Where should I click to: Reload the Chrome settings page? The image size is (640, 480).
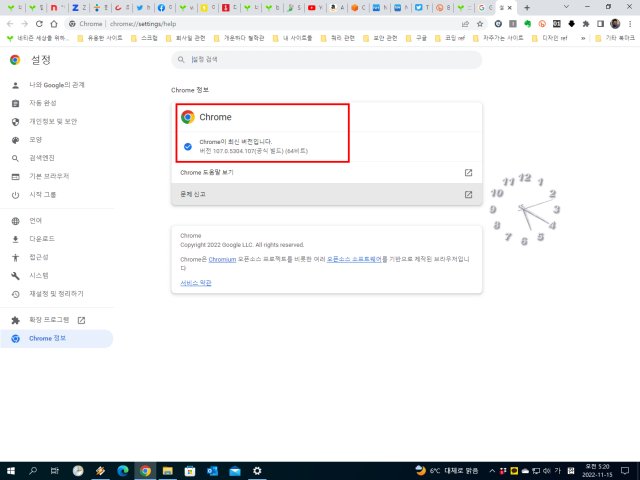coord(39,24)
